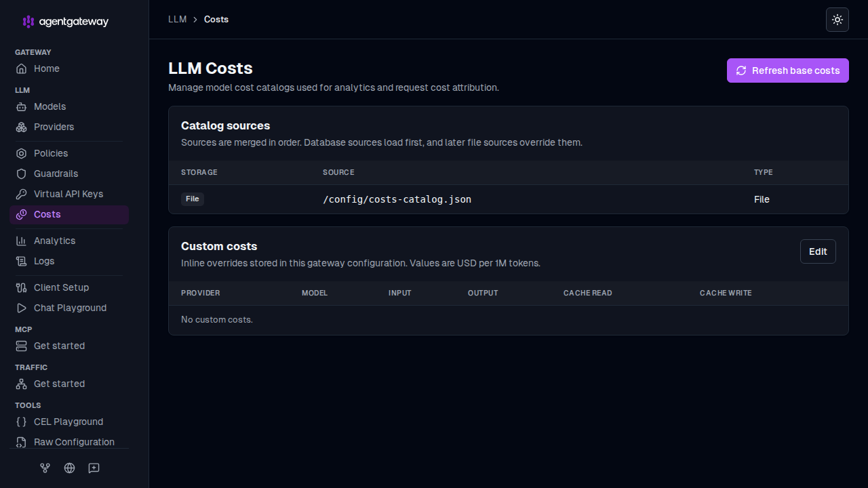Click the INPUT column header
Viewport: 868px width, 488px height.
(x=400, y=293)
